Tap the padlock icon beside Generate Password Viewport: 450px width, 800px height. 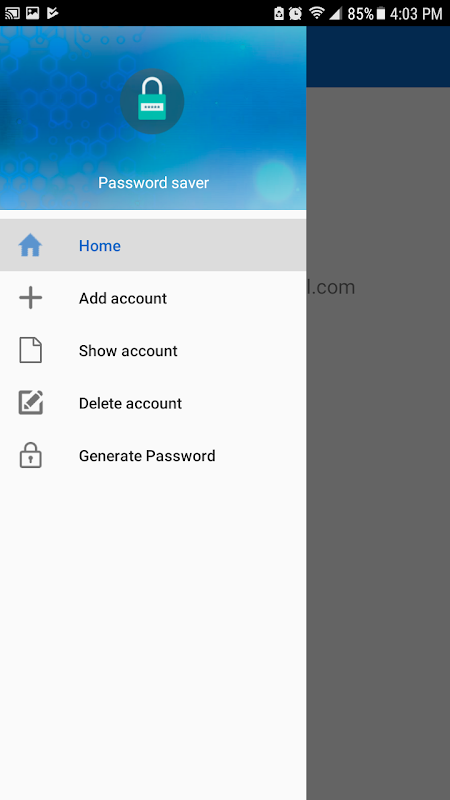point(30,455)
